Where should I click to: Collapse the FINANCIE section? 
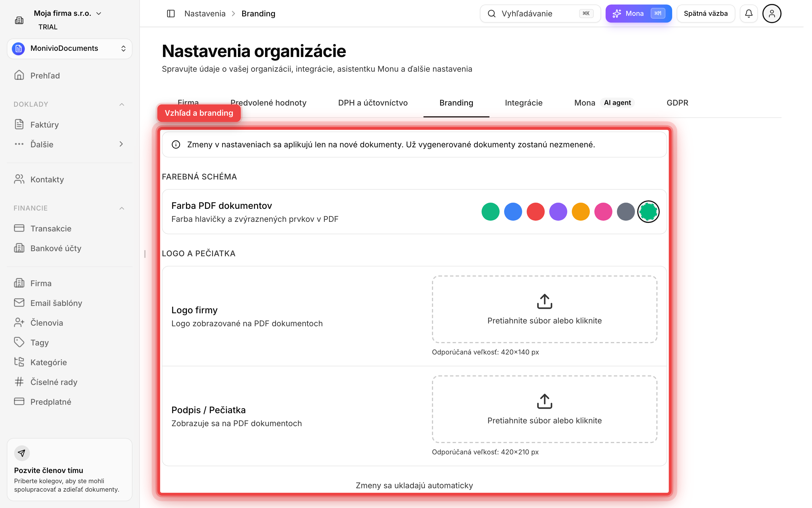122,208
